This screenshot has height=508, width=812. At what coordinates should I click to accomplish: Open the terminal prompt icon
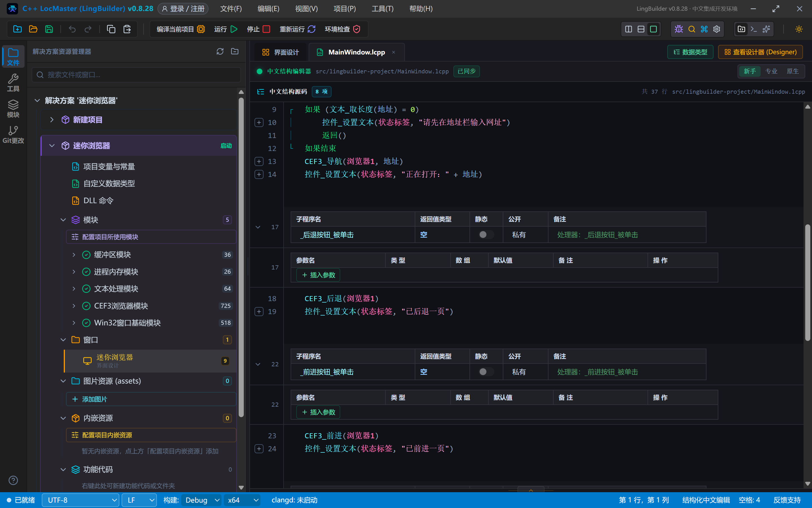pos(754,29)
